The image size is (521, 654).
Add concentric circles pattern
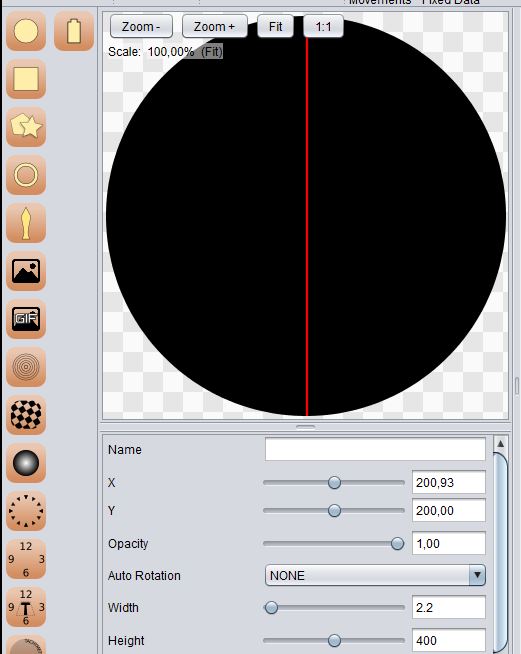(x=26, y=367)
